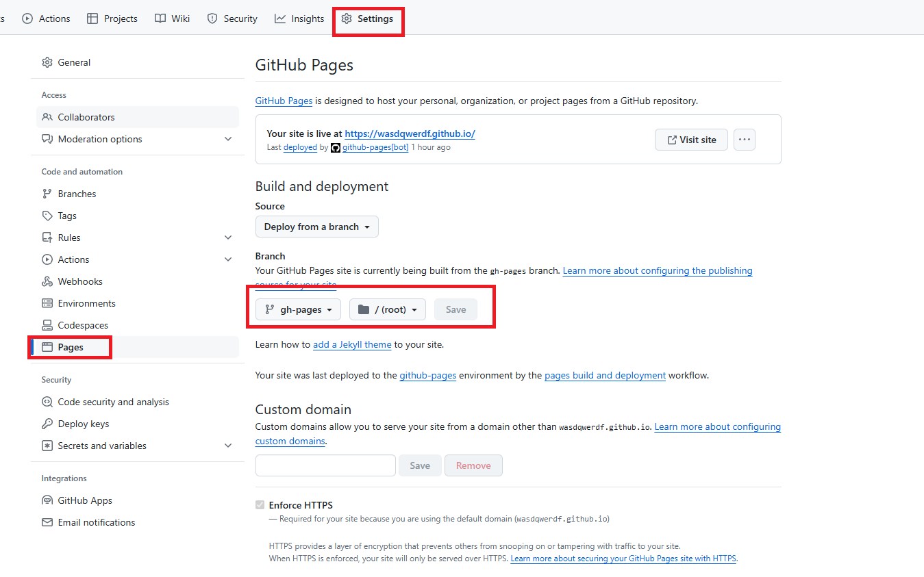Open the gh-pages branch selector
Viewport: 924px width, 577px height.
[298, 309]
